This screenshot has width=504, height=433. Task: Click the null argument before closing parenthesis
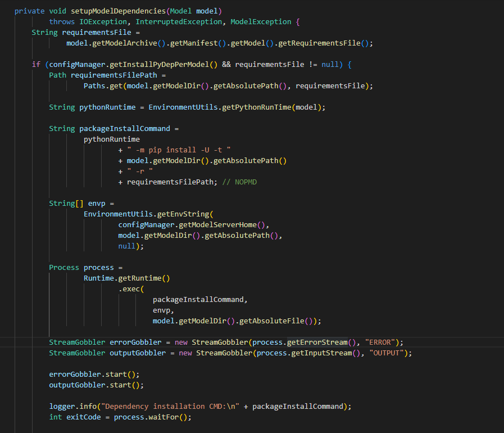click(126, 246)
